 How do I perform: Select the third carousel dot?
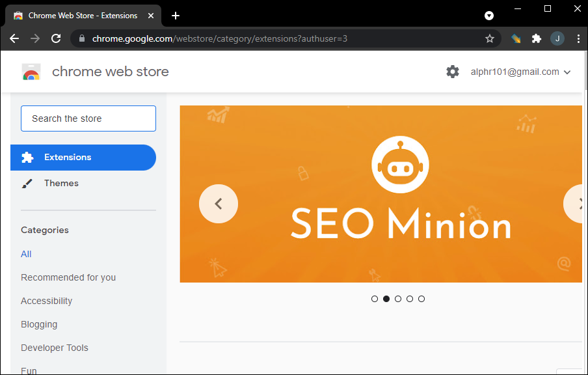click(x=398, y=299)
